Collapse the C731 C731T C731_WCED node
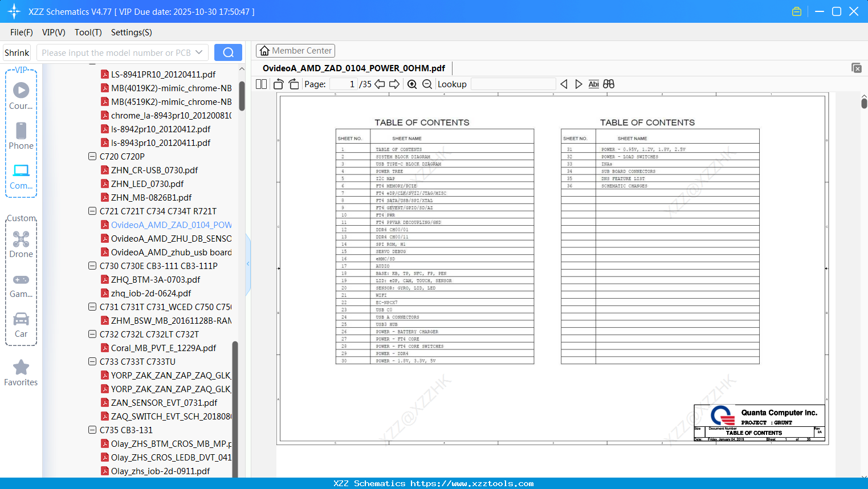The image size is (868, 489). point(92,307)
